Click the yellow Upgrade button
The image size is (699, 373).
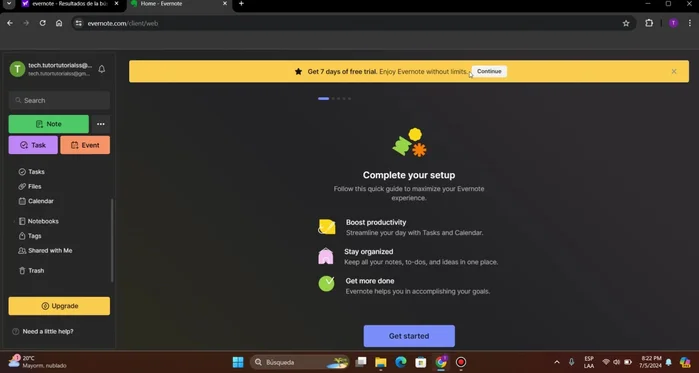click(x=59, y=306)
